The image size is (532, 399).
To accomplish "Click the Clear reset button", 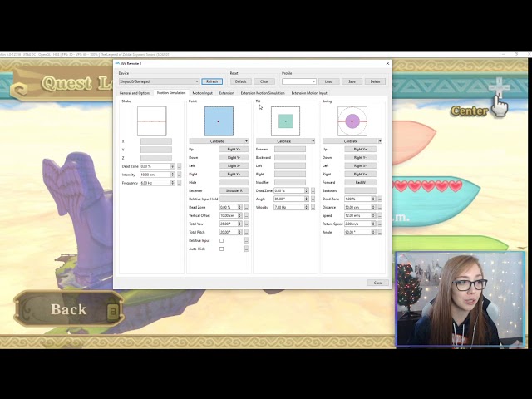I will coord(264,81).
